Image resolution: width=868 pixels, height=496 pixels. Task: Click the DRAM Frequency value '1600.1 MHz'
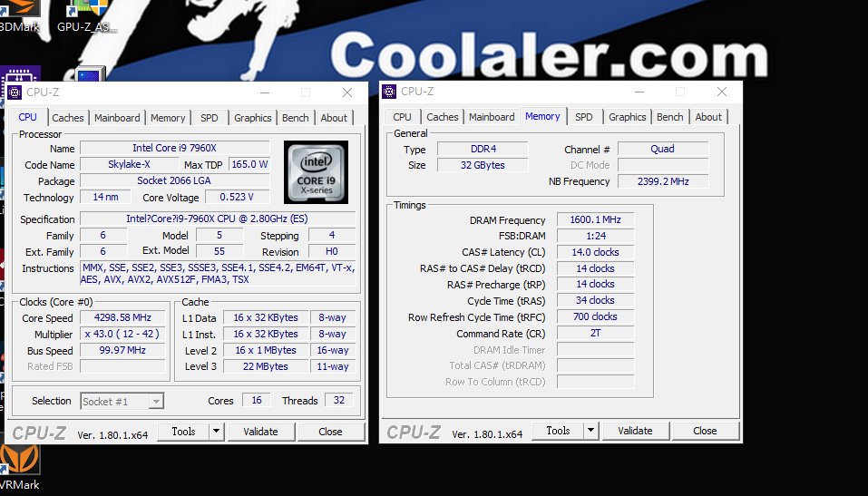595,219
